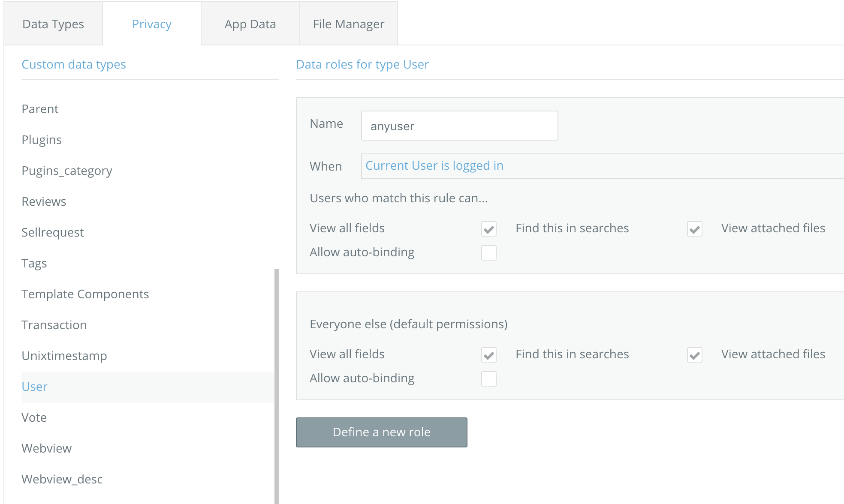The image size is (844, 504).
Task: Uncheck 'Find this in searches' for anyuser role
Action: 695,229
